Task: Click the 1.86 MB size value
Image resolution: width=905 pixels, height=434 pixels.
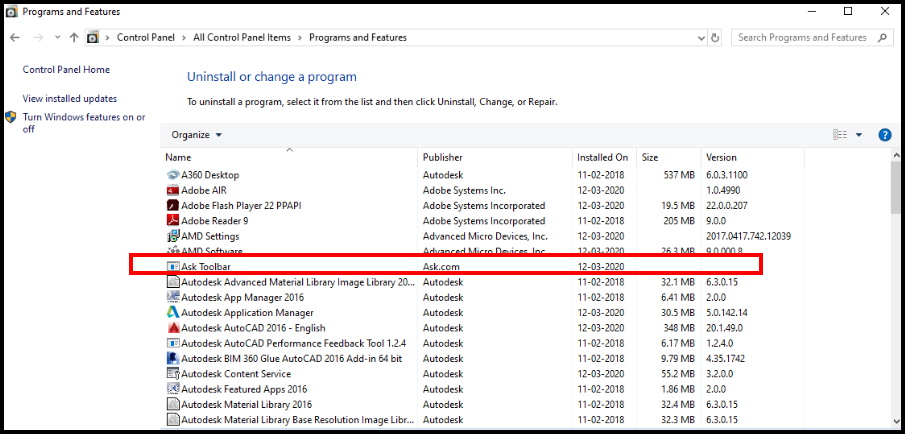Action: [x=676, y=389]
